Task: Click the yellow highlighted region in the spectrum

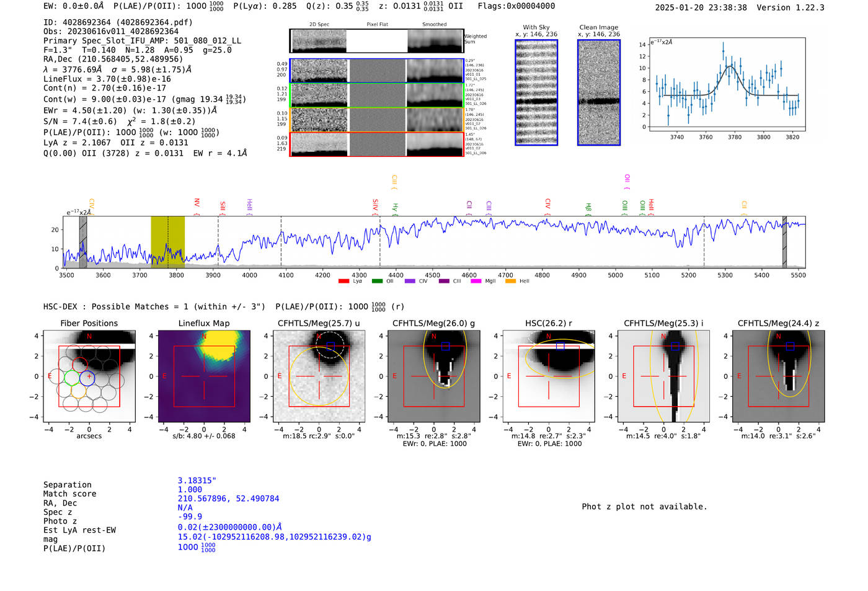Action: coord(168,242)
